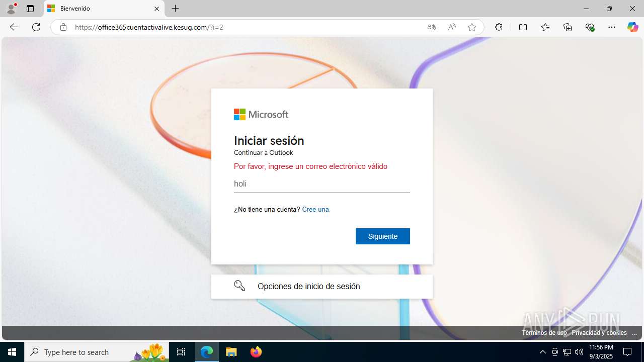This screenshot has height=362, width=644.
Task: Toggle split screen view
Action: click(x=523, y=27)
